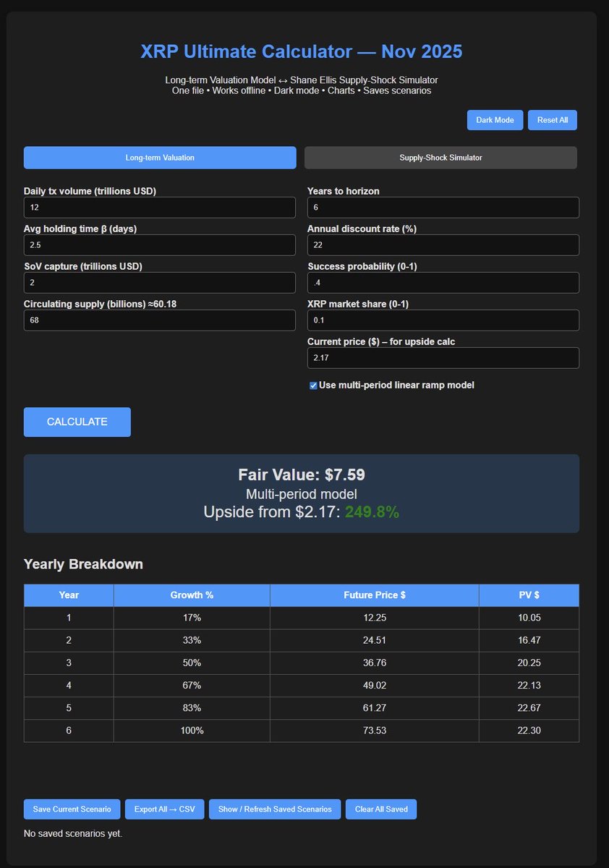Clear All Saved scenarios
Viewport: 609px width, 868px height.
pyautogui.click(x=381, y=809)
